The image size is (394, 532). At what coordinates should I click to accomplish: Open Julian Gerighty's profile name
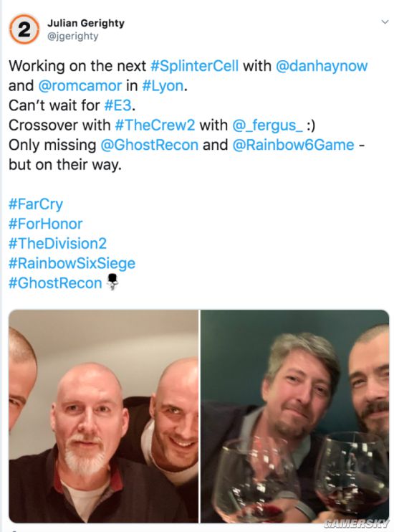(x=86, y=23)
